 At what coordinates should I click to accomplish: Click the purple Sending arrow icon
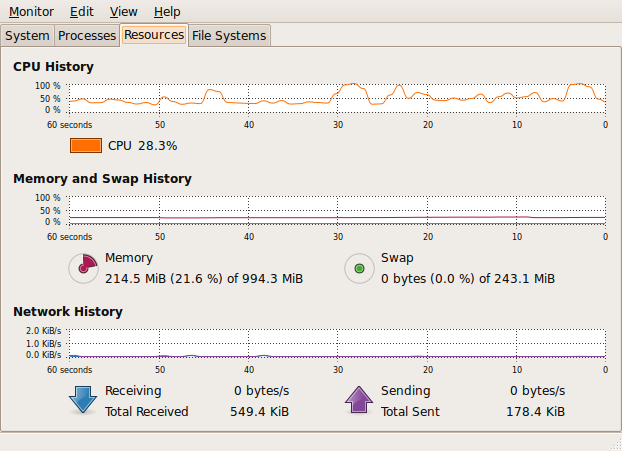tap(359, 400)
